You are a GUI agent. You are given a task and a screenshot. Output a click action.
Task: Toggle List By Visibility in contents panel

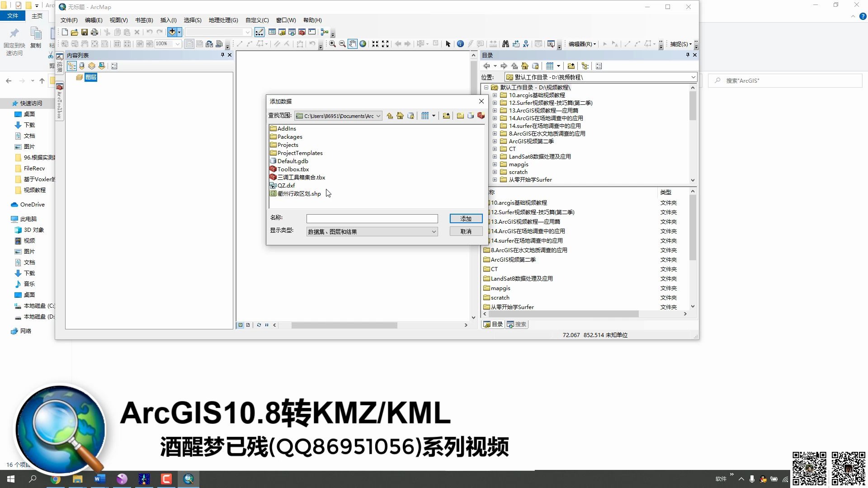[92, 66]
